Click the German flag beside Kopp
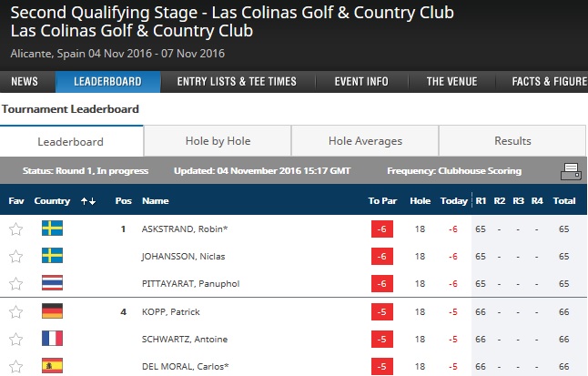The height and width of the screenshot is (376, 588). (52, 312)
